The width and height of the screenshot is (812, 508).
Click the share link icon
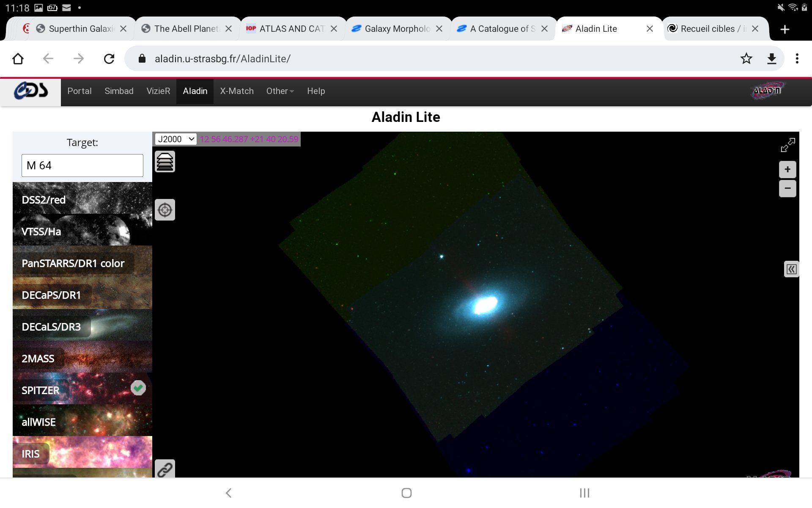tap(165, 469)
